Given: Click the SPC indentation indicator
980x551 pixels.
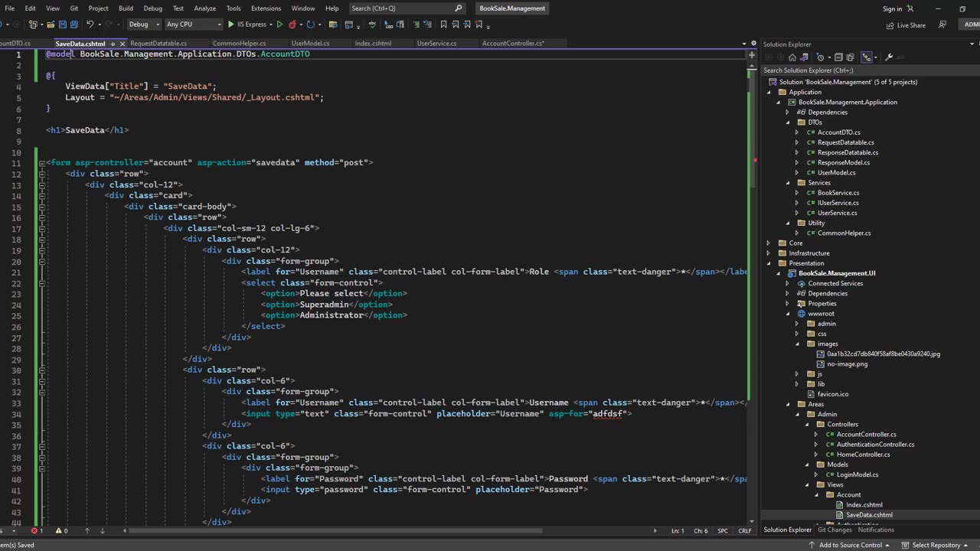Looking at the screenshot, I should [722, 530].
